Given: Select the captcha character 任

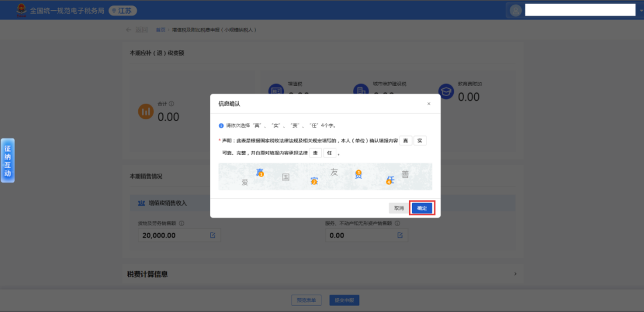Looking at the screenshot, I should click(390, 179).
